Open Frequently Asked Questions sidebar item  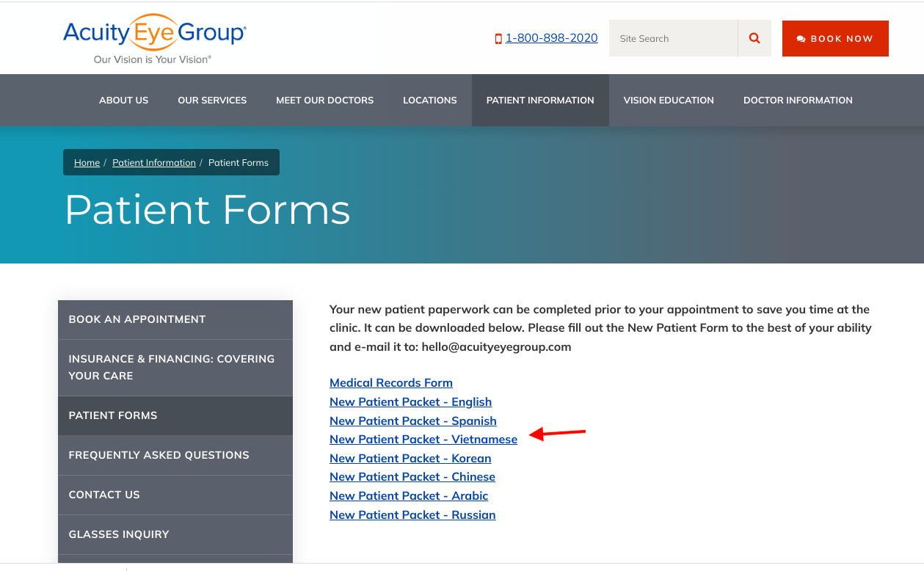[x=175, y=455]
